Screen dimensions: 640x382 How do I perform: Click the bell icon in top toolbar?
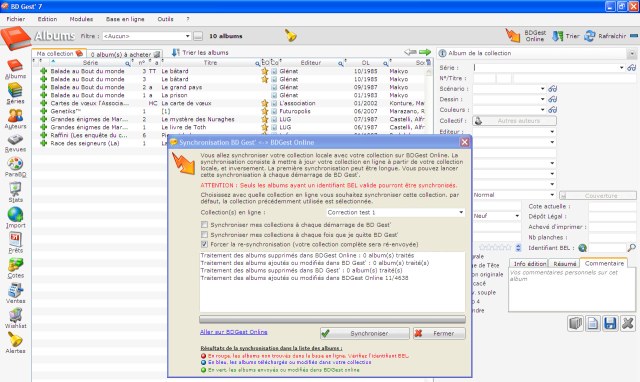[290, 36]
